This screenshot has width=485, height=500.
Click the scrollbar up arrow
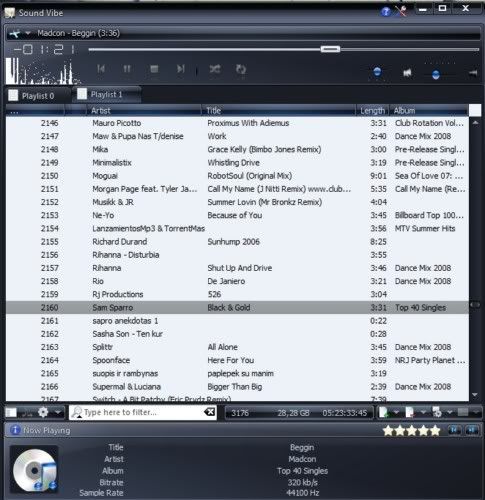[x=475, y=123]
